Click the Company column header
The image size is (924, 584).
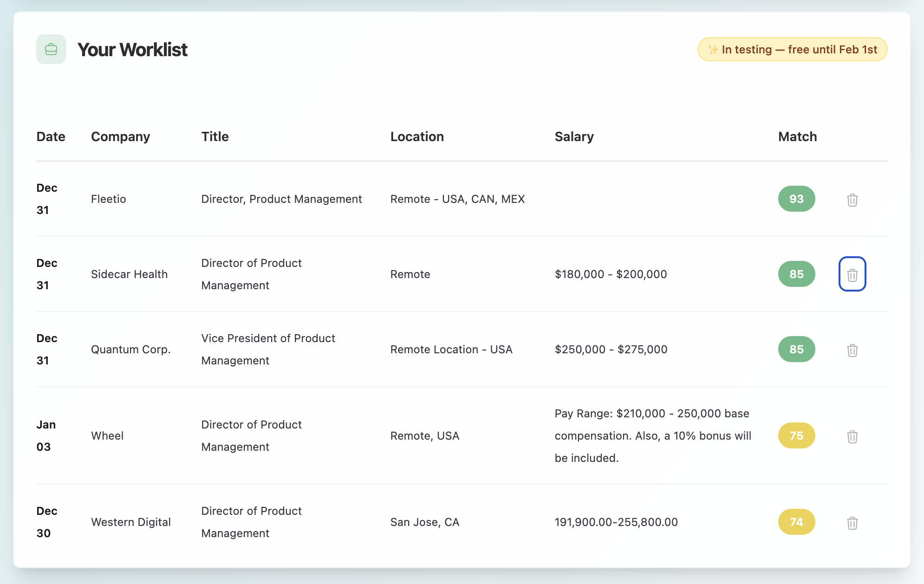coord(120,136)
